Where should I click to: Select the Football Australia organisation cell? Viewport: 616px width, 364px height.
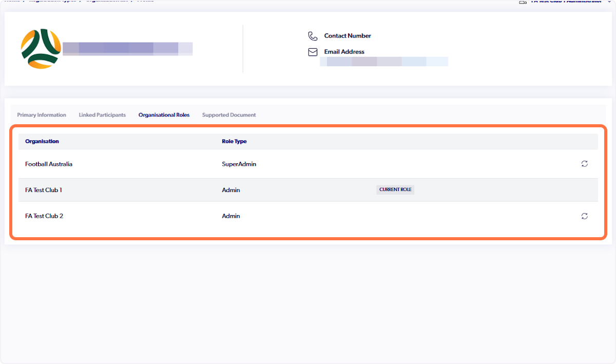tap(49, 164)
